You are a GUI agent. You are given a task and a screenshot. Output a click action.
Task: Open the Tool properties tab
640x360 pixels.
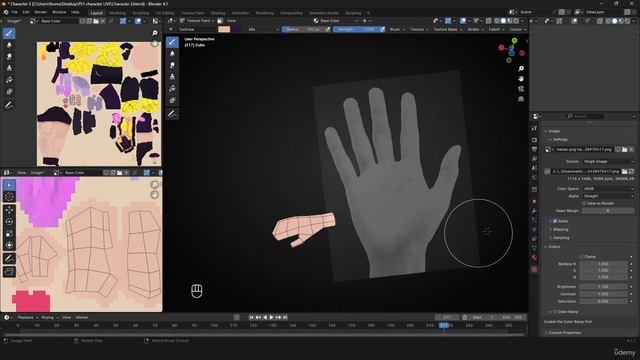[x=534, y=128]
